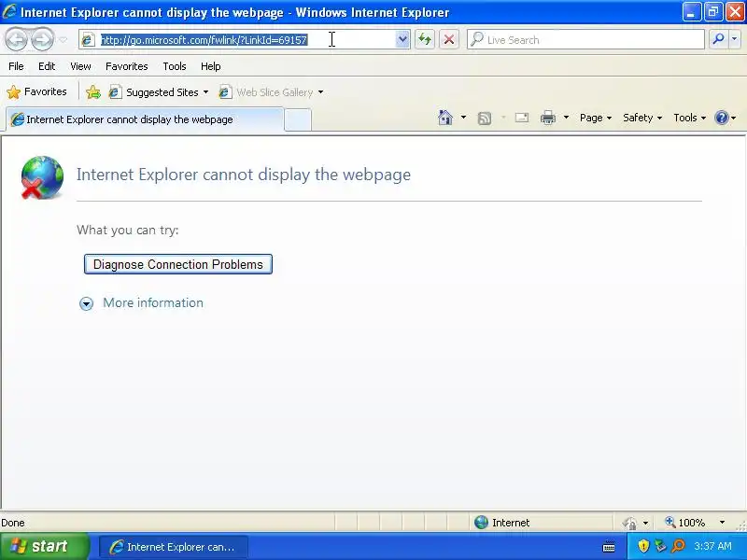The image size is (747, 560).
Task: Open the Favorites center star button
Action: click(x=37, y=91)
